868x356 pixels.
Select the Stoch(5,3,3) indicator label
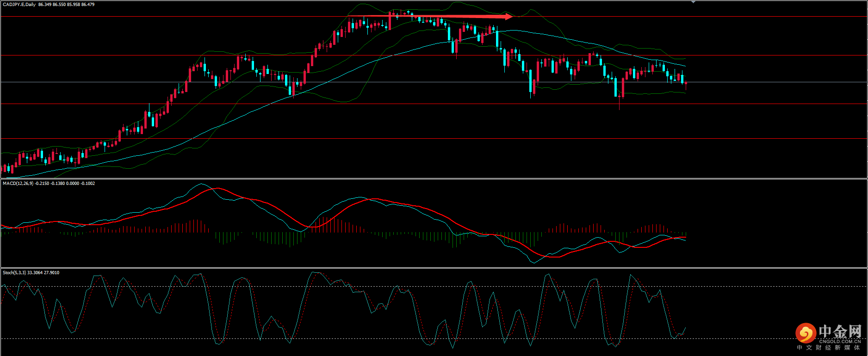14,273
